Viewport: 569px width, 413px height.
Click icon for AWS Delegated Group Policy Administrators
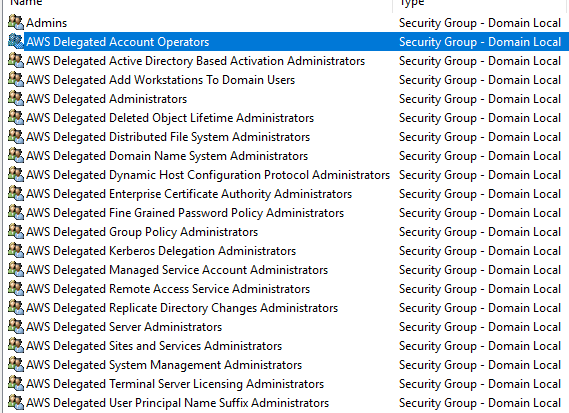(16, 231)
